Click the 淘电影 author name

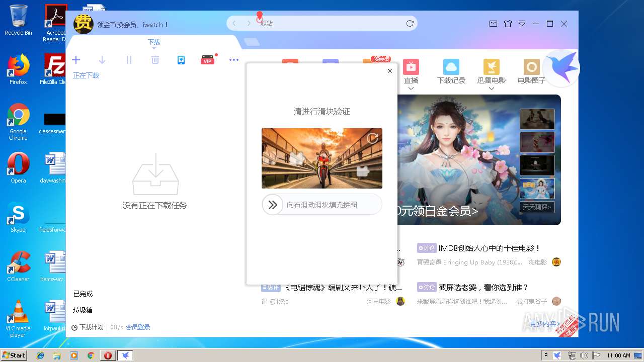(537, 262)
